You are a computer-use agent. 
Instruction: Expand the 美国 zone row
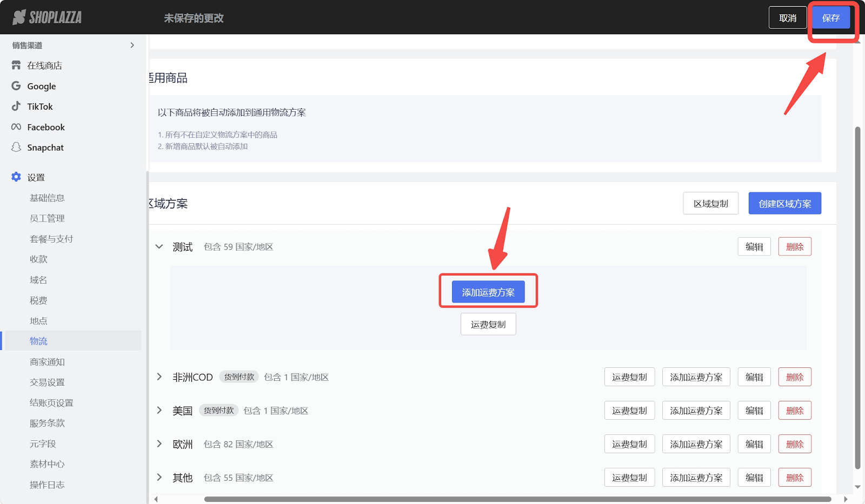coord(159,411)
